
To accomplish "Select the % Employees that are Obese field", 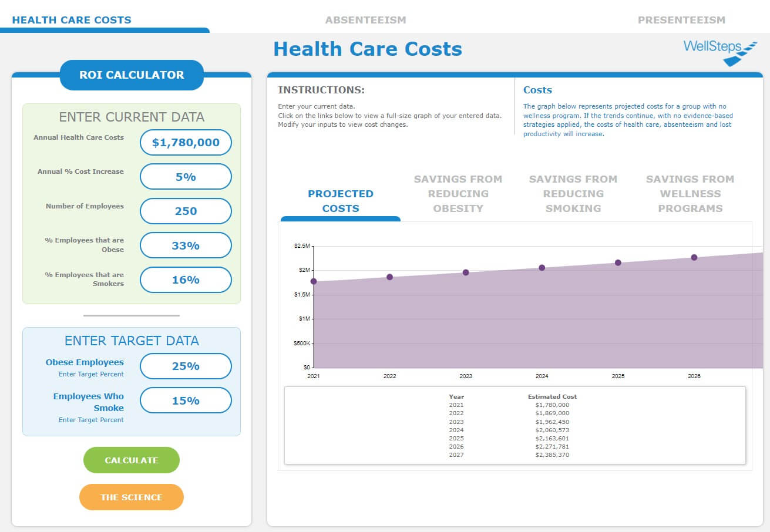I will (x=186, y=245).
